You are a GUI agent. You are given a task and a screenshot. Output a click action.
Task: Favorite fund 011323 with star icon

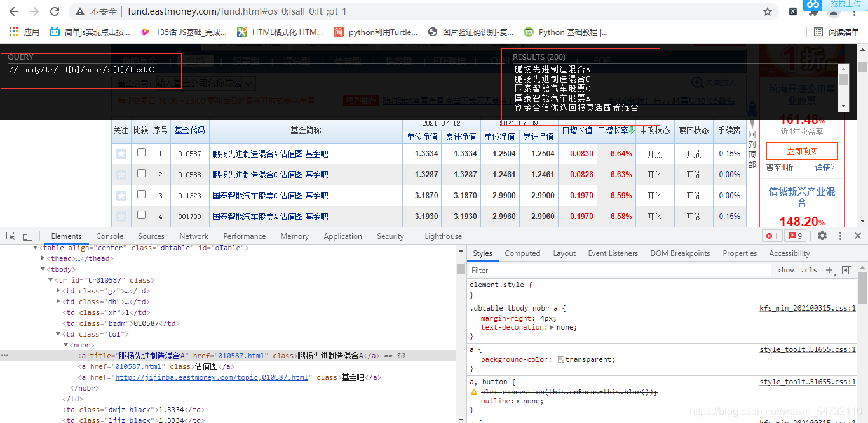tap(121, 196)
